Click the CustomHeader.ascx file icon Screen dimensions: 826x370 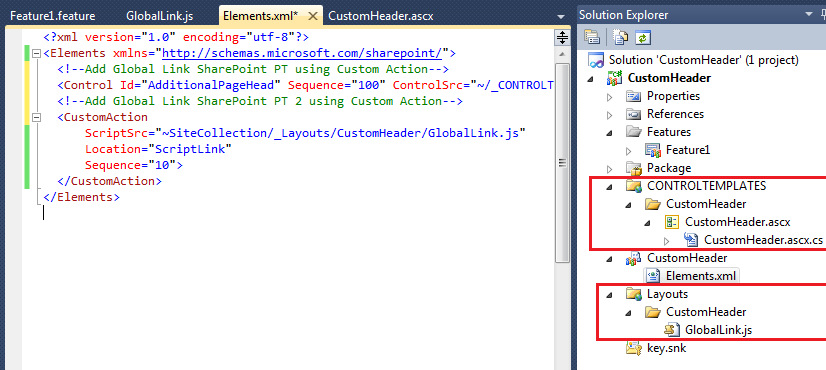click(671, 222)
